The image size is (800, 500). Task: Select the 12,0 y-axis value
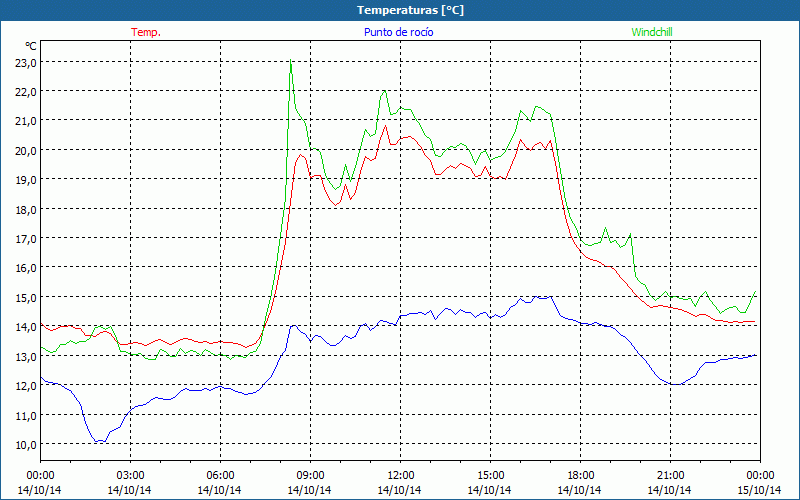click(27, 386)
